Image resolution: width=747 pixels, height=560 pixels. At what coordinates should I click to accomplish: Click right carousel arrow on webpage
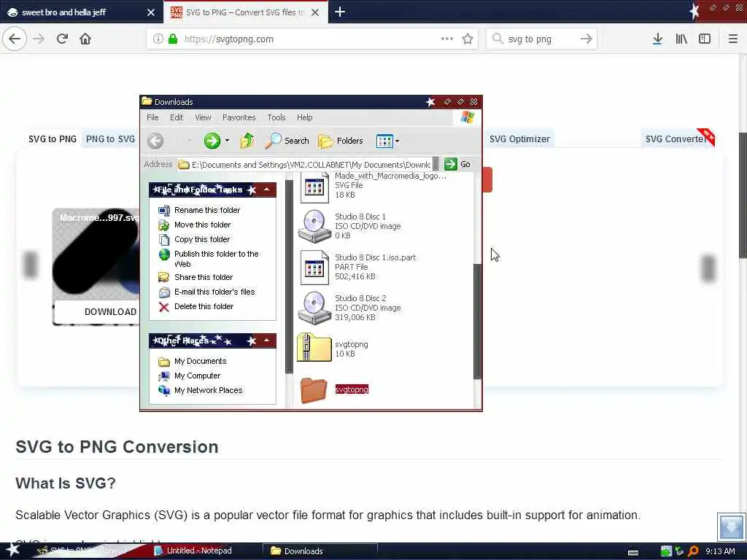point(708,268)
